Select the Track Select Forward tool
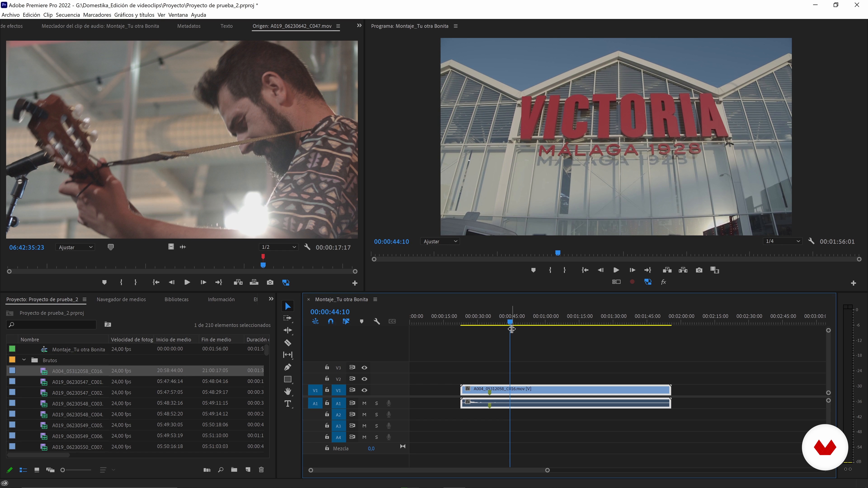 (x=288, y=318)
